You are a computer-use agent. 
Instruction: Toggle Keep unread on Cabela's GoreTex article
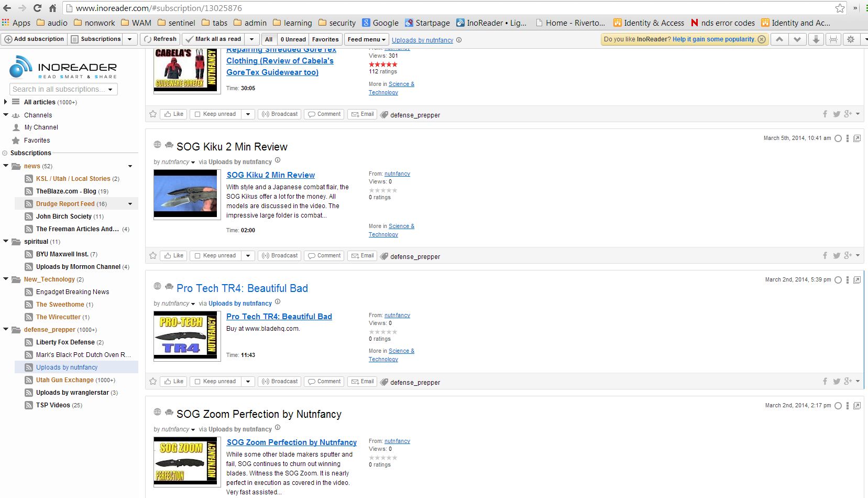click(x=215, y=114)
